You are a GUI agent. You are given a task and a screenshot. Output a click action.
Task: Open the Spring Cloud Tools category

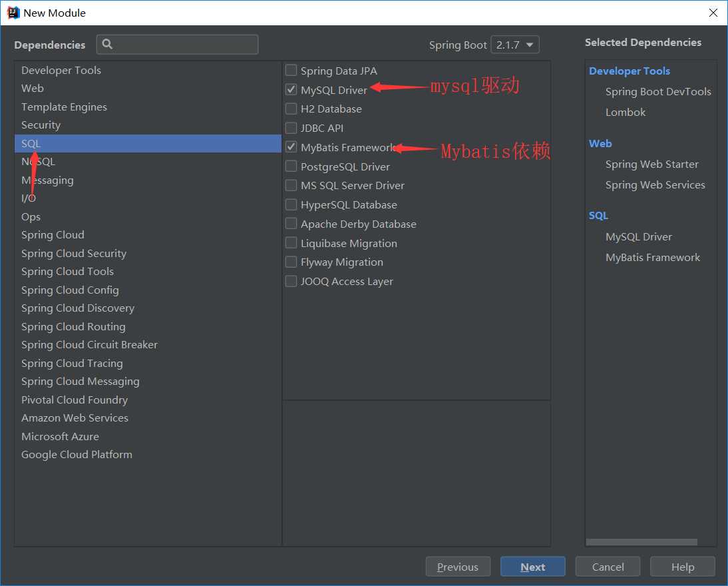point(148,272)
